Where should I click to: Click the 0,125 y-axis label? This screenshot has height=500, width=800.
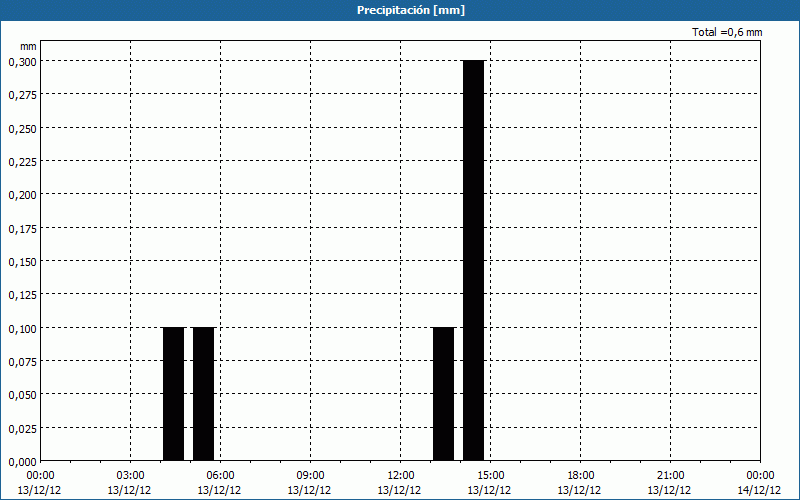click(x=22, y=295)
